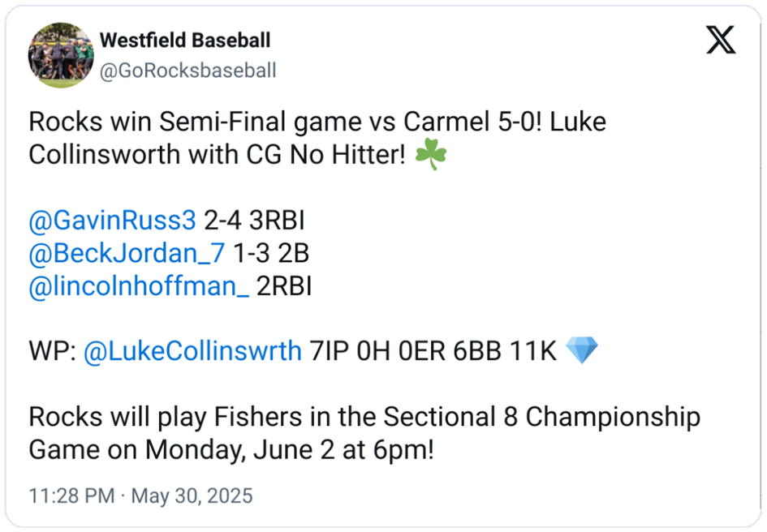Visit the @lincolnhoffman_ mention
The width and height of the screenshot is (767, 532).
click(x=139, y=287)
